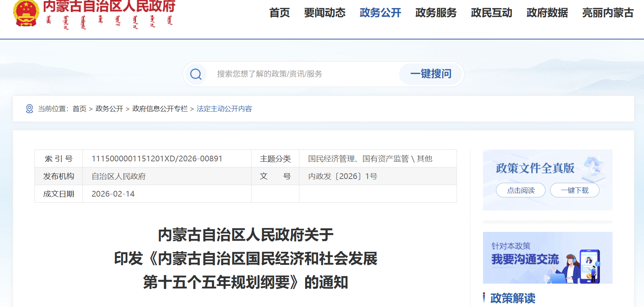Click the 一键搜问 search button
Viewport: 644px width, 307px height.
tap(431, 74)
